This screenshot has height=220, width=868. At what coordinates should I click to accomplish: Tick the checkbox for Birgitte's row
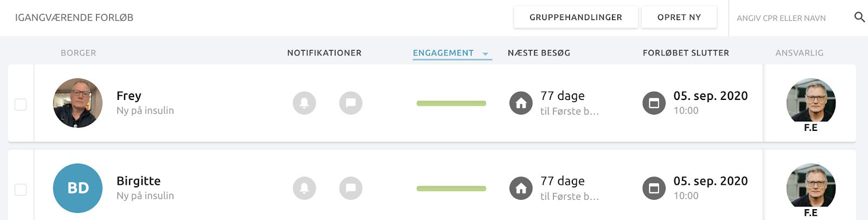click(21, 190)
